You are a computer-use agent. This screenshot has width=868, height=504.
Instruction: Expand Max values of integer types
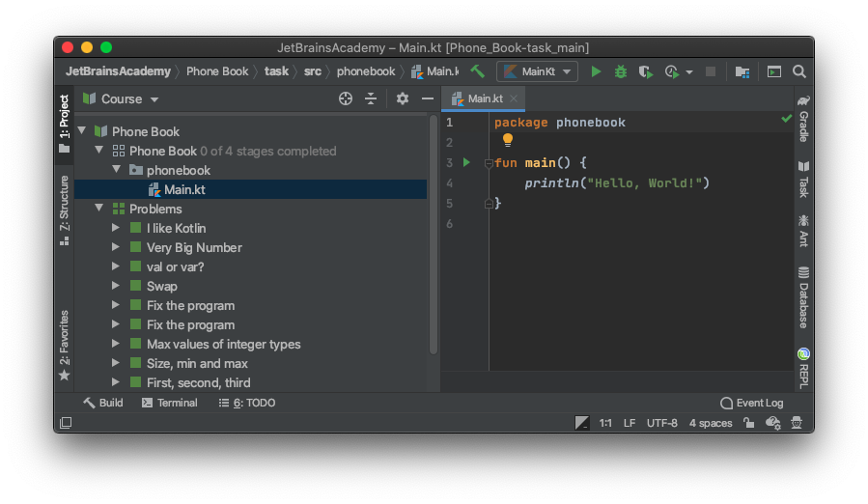[116, 344]
